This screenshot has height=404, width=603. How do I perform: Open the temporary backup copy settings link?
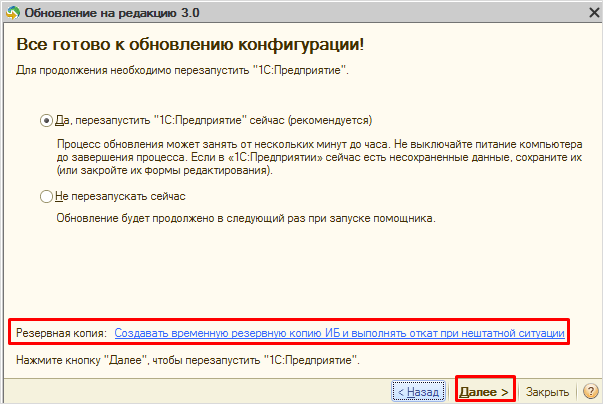pos(340,332)
